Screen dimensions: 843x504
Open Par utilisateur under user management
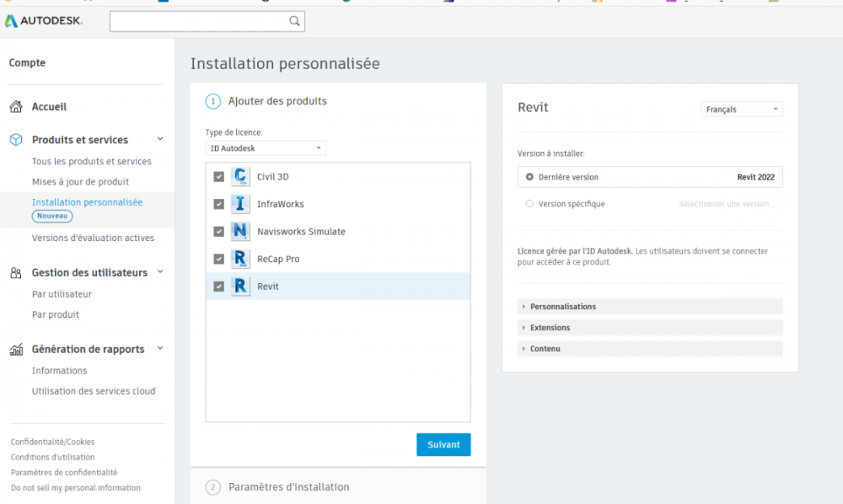tap(62, 294)
